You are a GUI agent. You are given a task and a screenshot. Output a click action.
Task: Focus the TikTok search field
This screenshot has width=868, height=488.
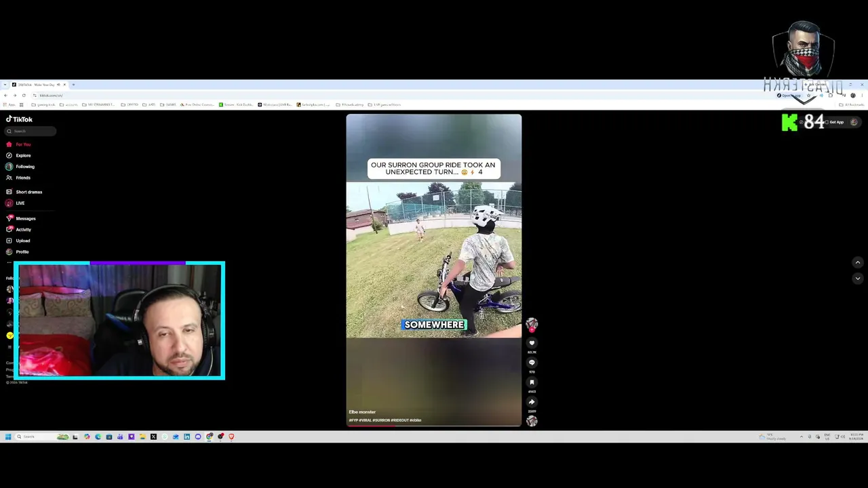tap(31, 131)
